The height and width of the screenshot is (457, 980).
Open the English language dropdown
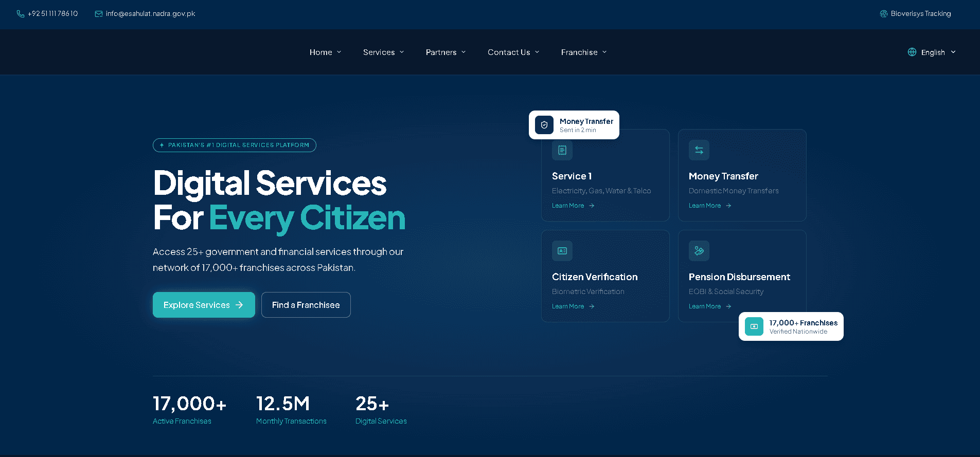tap(932, 52)
